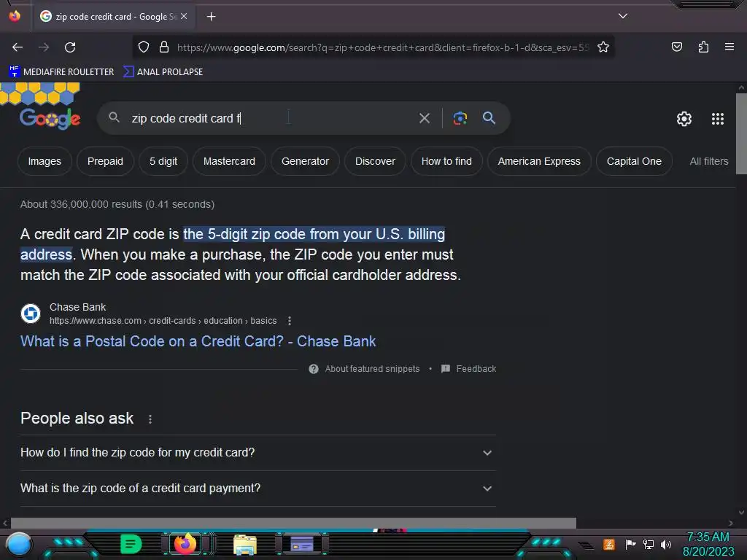List all tabs dropdown arrow
The width and height of the screenshot is (747, 560).
(x=623, y=16)
